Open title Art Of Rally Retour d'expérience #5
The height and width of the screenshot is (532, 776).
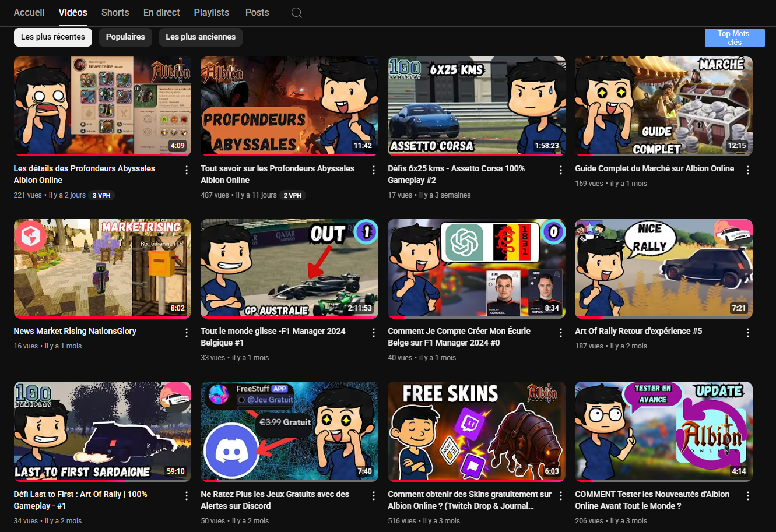pos(638,331)
